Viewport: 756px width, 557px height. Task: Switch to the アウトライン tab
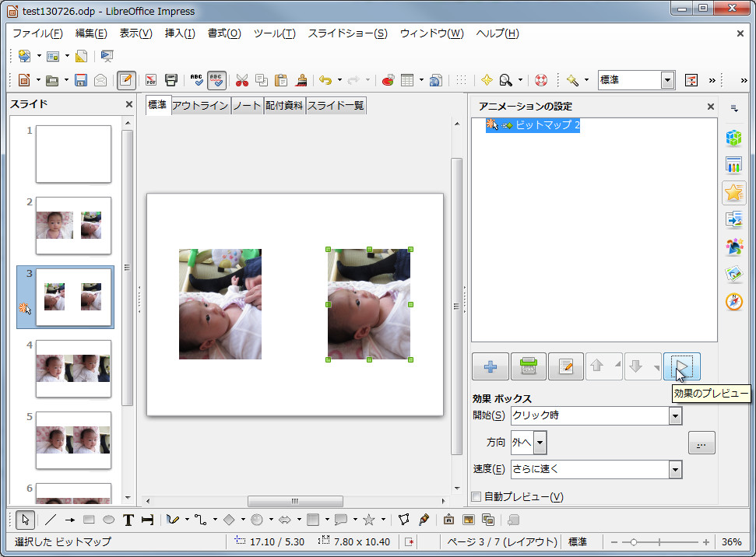(x=200, y=106)
